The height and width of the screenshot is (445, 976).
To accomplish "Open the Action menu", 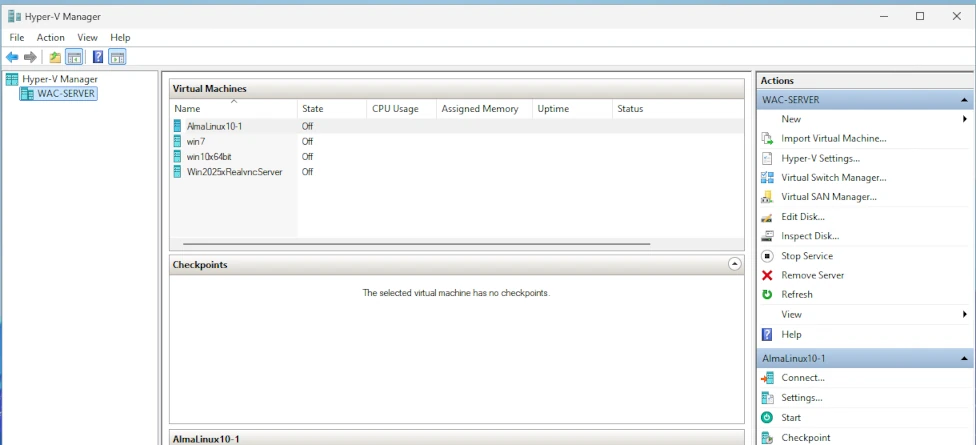I will 50,37.
